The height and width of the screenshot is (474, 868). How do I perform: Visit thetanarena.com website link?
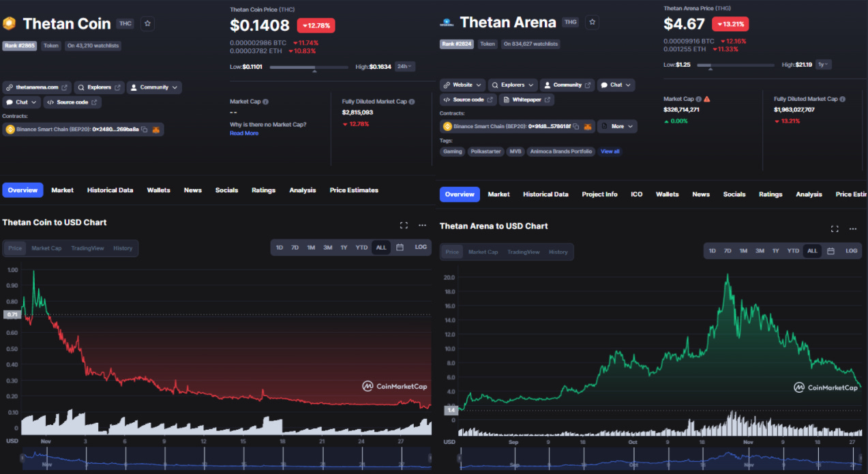pyautogui.click(x=37, y=87)
